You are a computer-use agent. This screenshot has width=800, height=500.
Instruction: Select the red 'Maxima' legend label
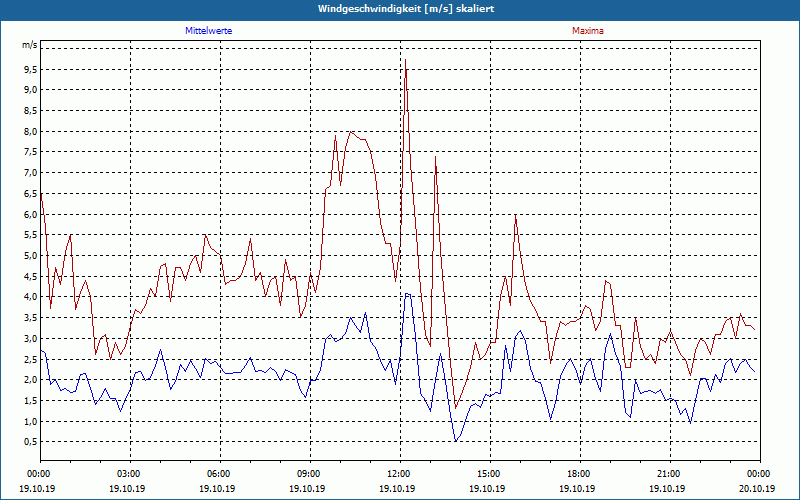pos(588,31)
